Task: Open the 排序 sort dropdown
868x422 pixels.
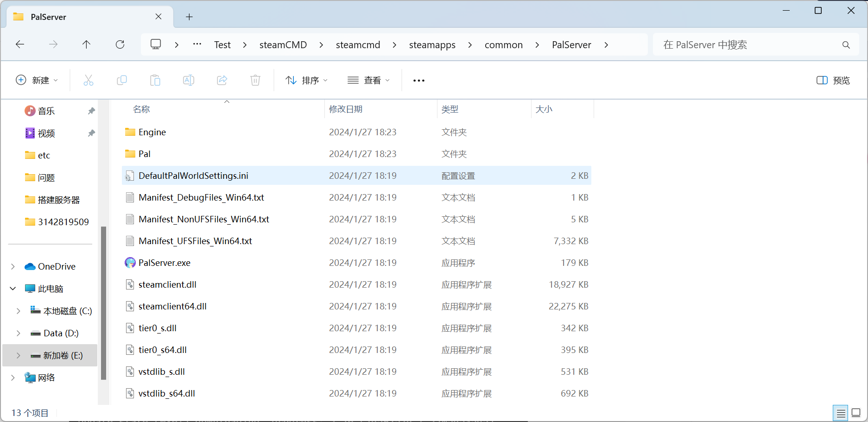Action: (307, 80)
